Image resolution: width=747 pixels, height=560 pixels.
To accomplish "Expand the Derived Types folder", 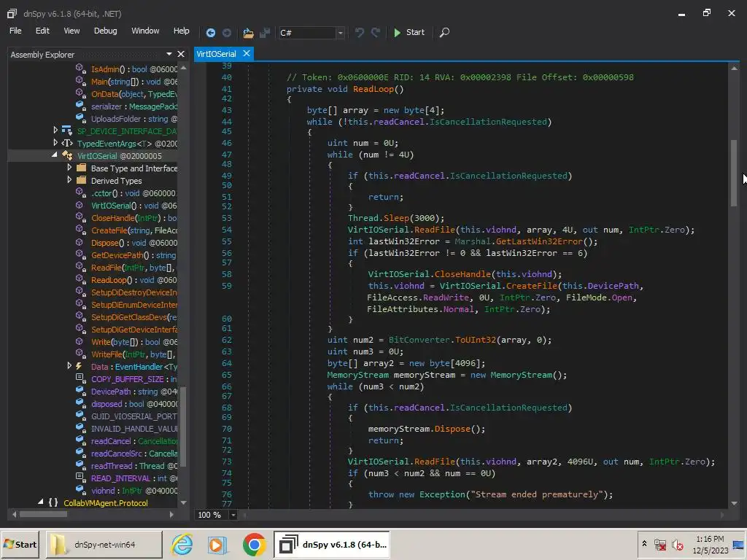I will tap(69, 180).
